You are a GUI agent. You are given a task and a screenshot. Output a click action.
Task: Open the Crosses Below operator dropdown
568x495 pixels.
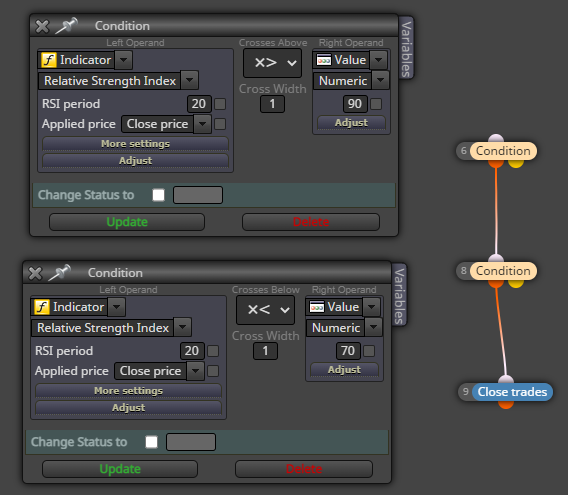(266, 310)
